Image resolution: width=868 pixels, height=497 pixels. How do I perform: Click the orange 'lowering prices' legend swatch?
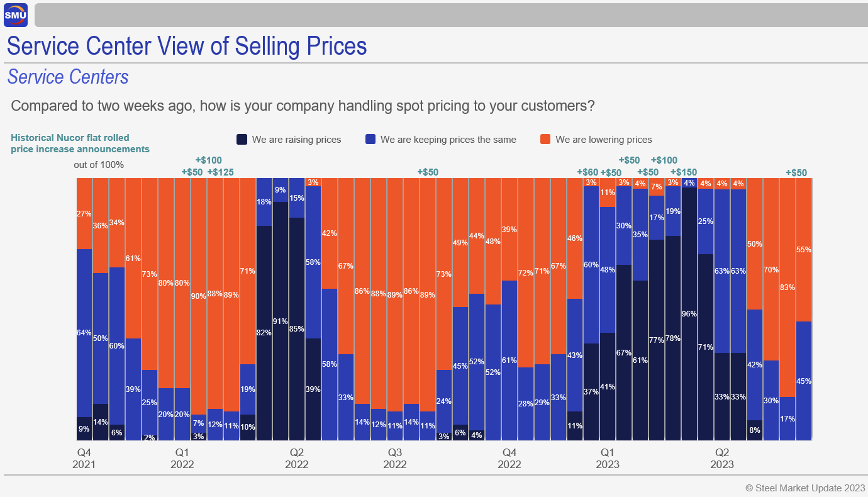click(x=545, y=140)
